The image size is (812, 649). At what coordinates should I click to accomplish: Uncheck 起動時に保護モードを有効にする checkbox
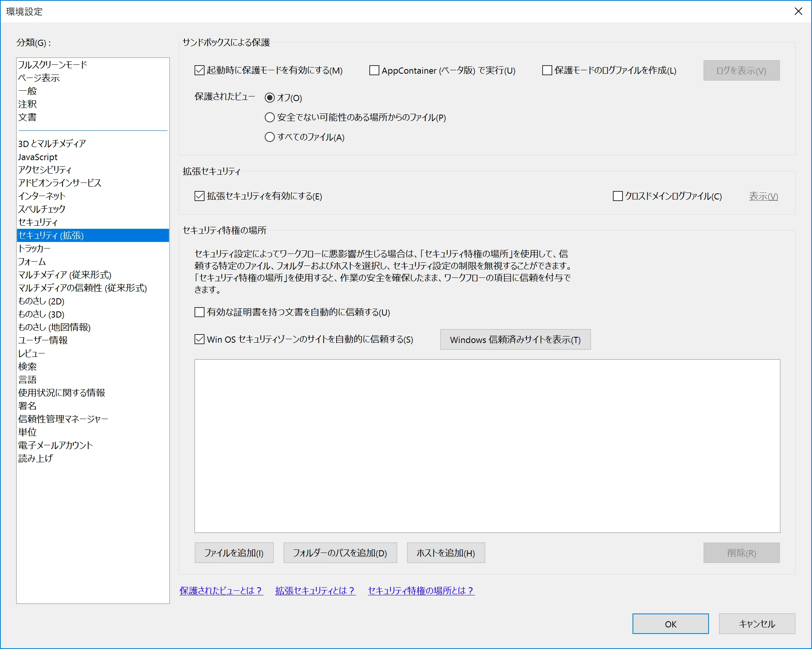tap(200, 71)
